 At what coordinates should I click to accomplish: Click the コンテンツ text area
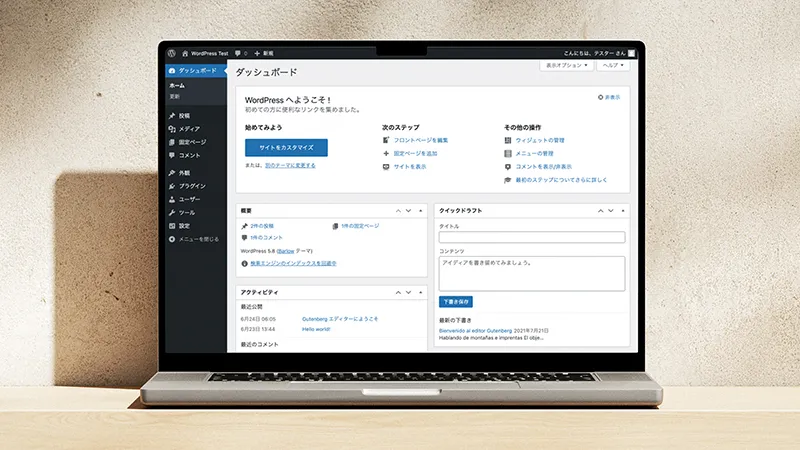click(x=532, y=273)
